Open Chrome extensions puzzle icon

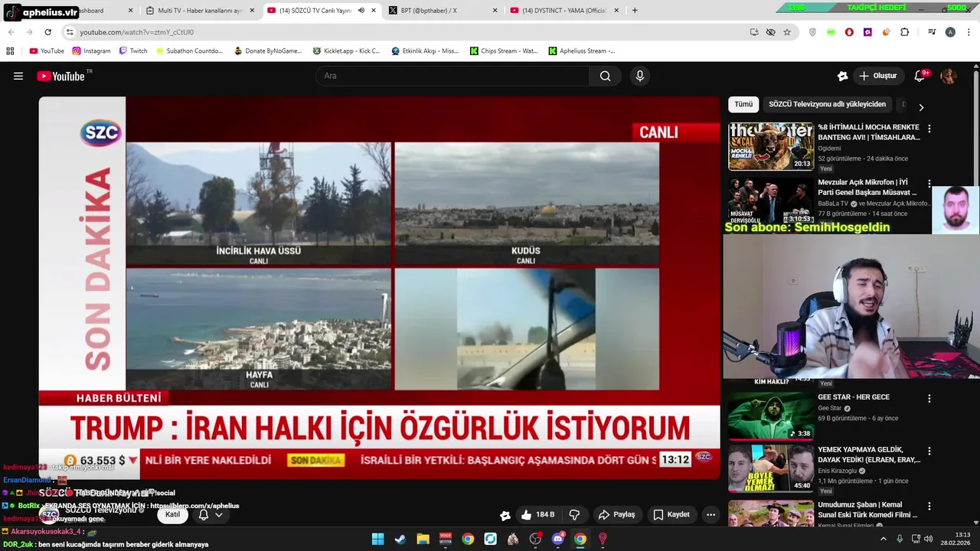click(x=905, y=32)
